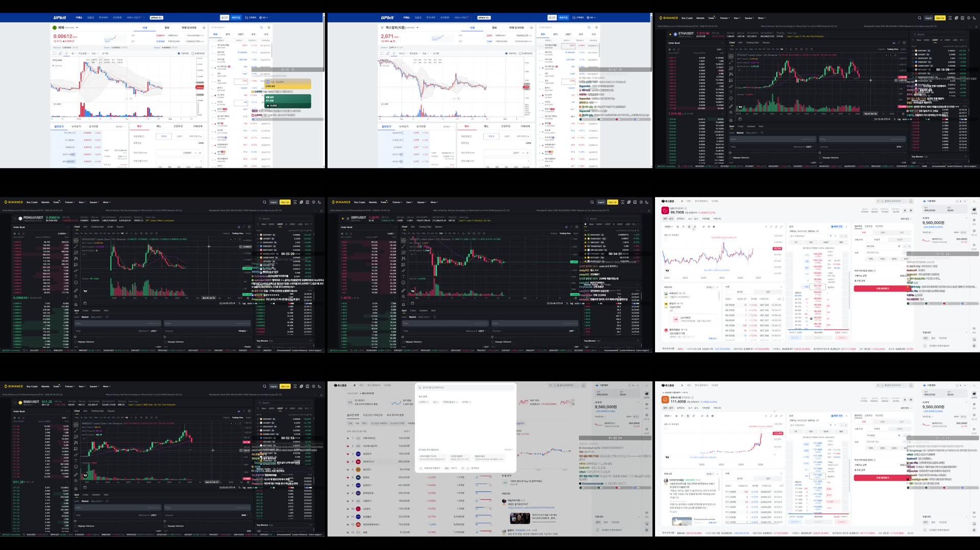Image resolution: width=980 pixels, height=550 pixels.
Task: Expand the Futures menu in the XRP/USDT Binance window
Action: tap(397, 202)
